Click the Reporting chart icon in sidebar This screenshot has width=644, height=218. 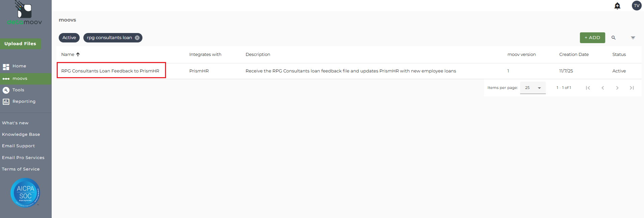6,101
